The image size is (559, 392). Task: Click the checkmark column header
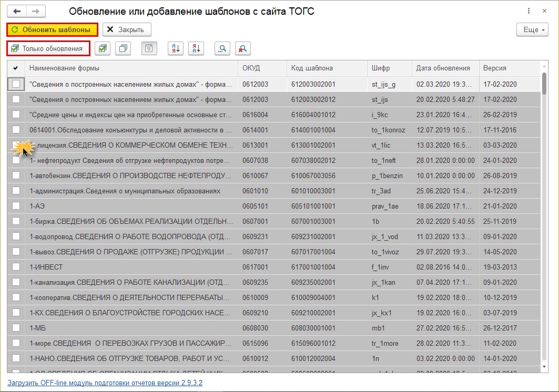click(16, 68)
